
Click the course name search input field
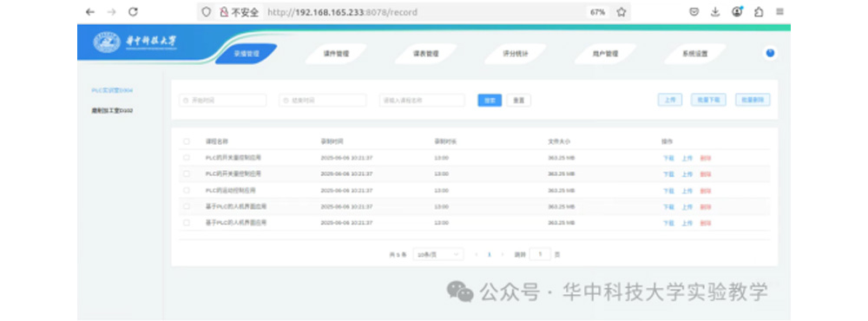pyautogui.click(x=422, y=100)
